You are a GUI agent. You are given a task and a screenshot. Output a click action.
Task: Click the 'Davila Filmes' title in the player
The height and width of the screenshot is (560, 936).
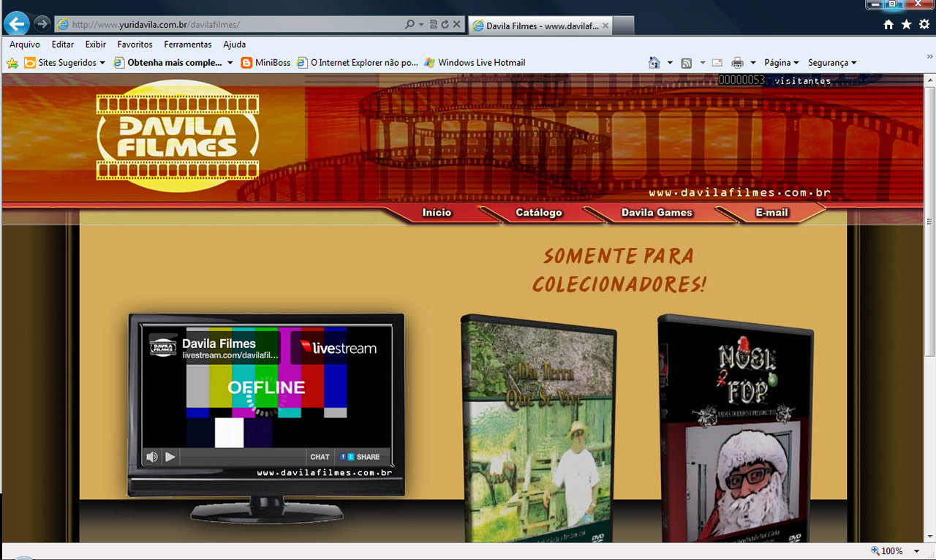(219, 344)
